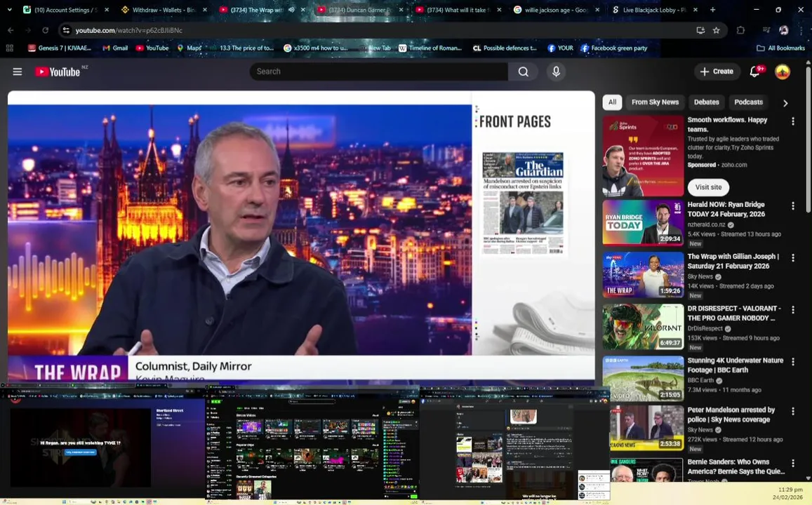Open options for Herald NOW video

792,206
